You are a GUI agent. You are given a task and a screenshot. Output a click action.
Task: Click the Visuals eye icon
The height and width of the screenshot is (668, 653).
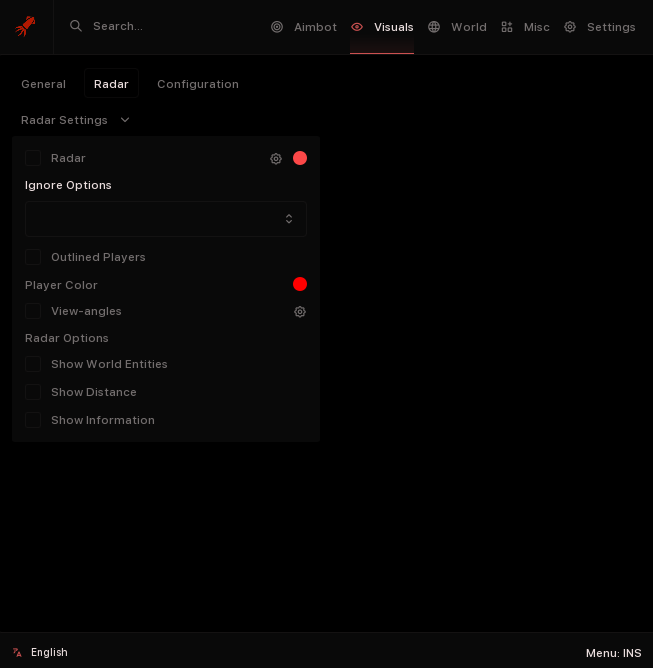tap(357, 27)
